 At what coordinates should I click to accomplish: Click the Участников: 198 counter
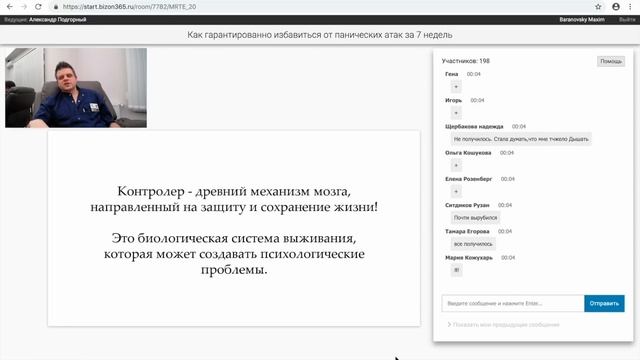[x=466, y=61]
